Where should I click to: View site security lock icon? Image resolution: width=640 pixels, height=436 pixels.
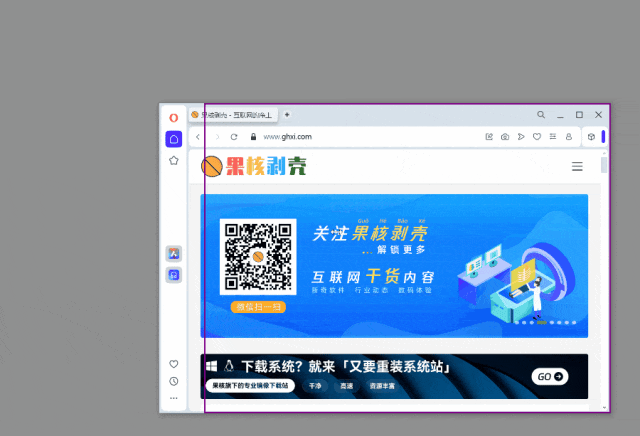click(x=253, y=137)
